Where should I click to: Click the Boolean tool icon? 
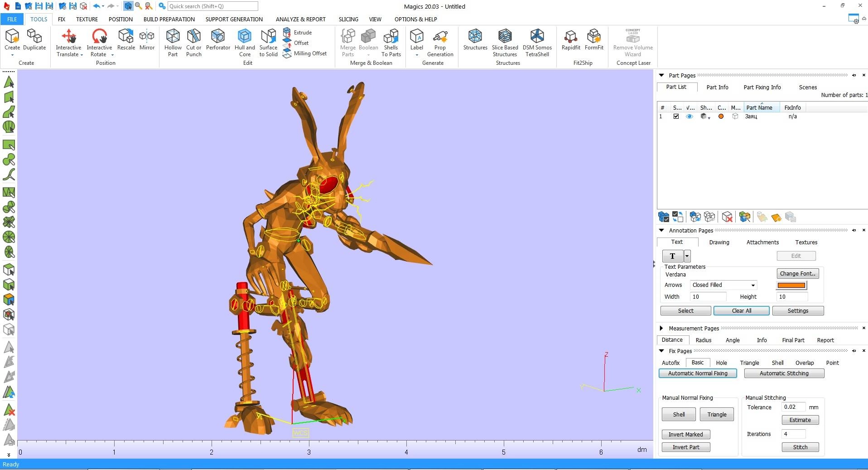point(368,36)
